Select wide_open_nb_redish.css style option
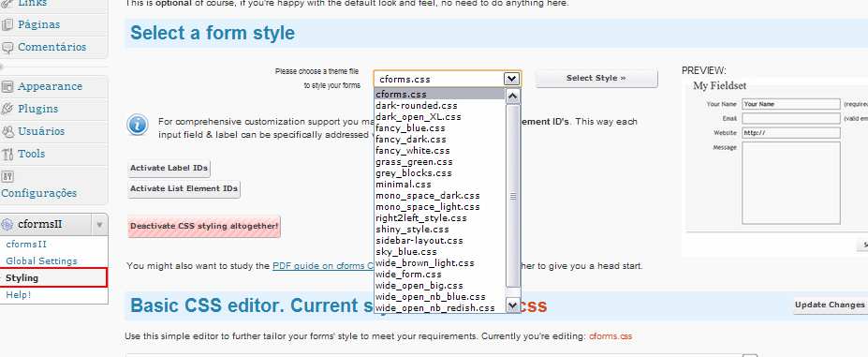 440,307
